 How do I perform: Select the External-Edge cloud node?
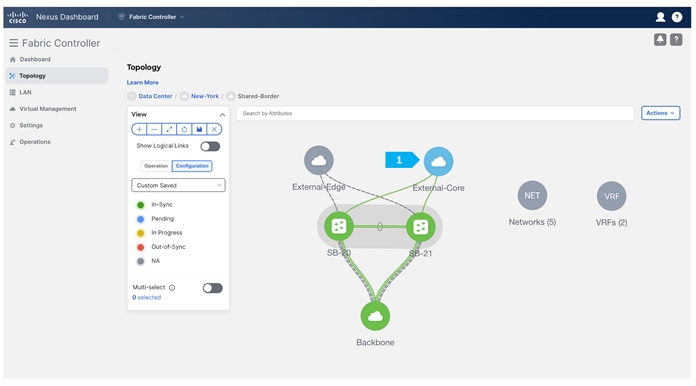pyautogui.click(x=319, y=160)
